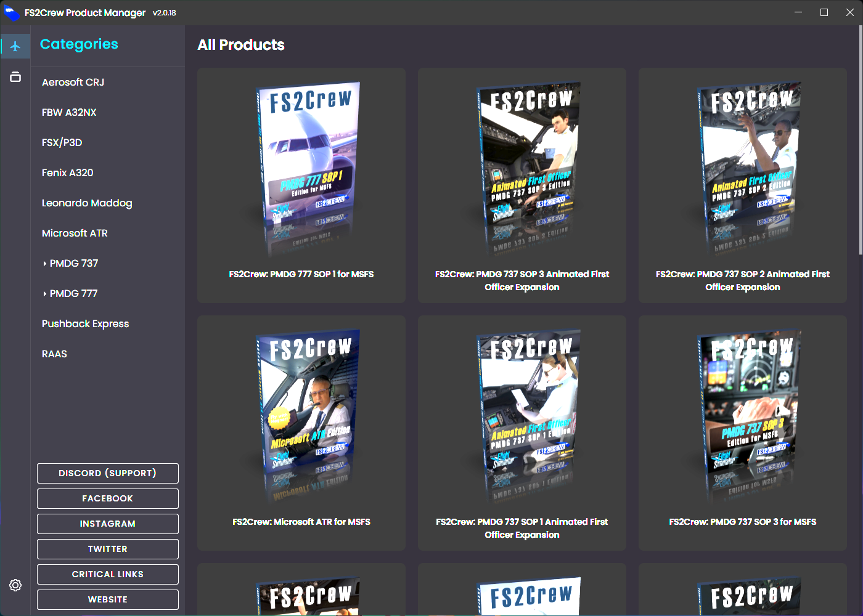The width and height of the screenshot is (863, 616).
Task: Open the Critical Links button
Action: pyautogui.click(x=108, y=574)
